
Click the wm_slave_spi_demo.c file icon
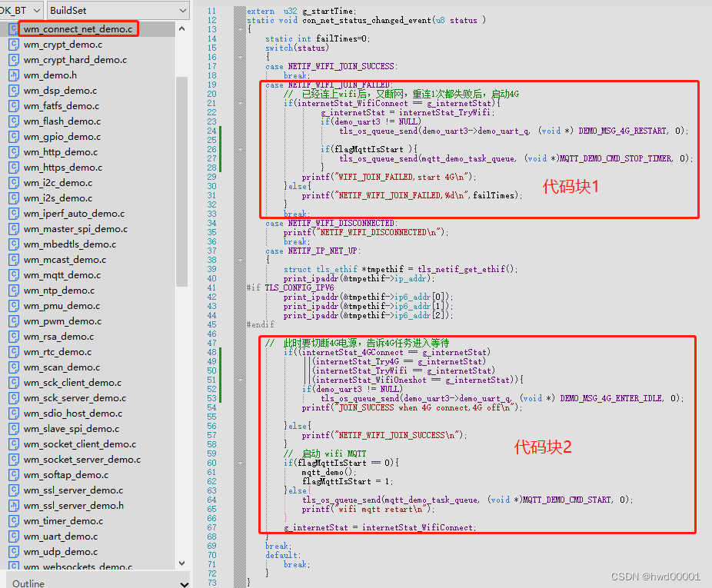(14, 429)
